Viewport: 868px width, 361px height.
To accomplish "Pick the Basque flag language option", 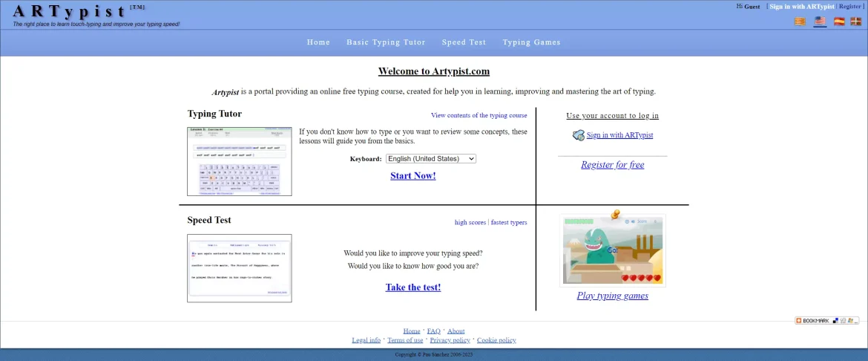I will pyautogui.click(x=856, y=22).
